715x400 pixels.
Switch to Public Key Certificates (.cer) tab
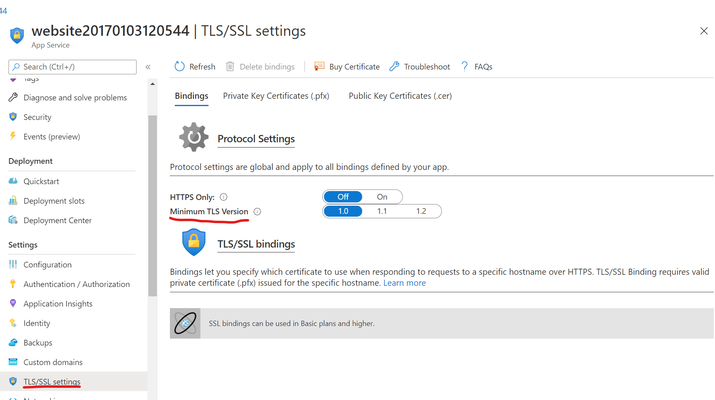click(x=400, y=96)
